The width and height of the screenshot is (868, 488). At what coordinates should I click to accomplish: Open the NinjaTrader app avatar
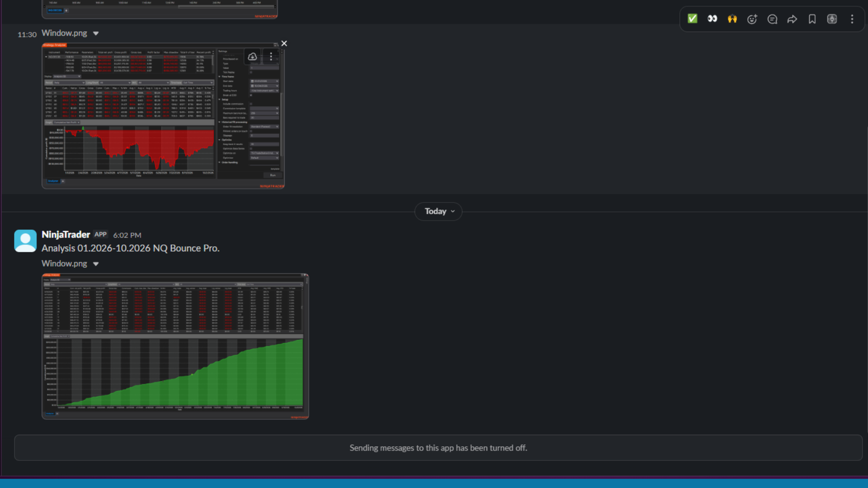pyautogui.click(x=25, y=241)
